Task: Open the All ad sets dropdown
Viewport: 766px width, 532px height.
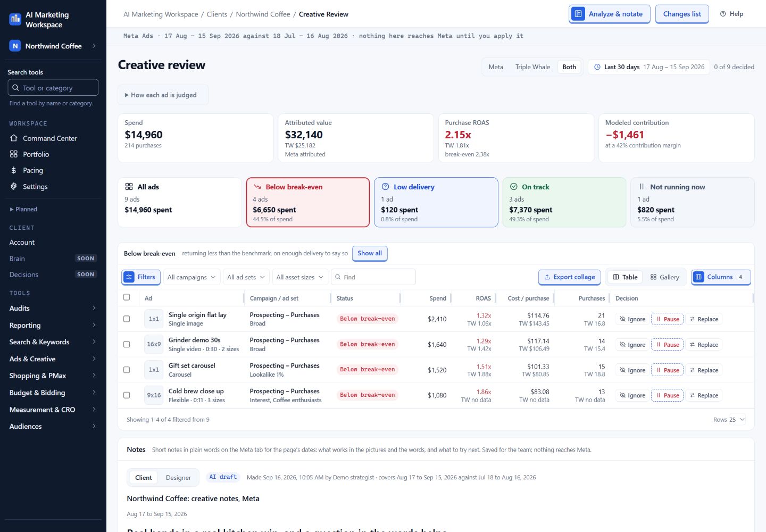Action: (x=246, y=277)
